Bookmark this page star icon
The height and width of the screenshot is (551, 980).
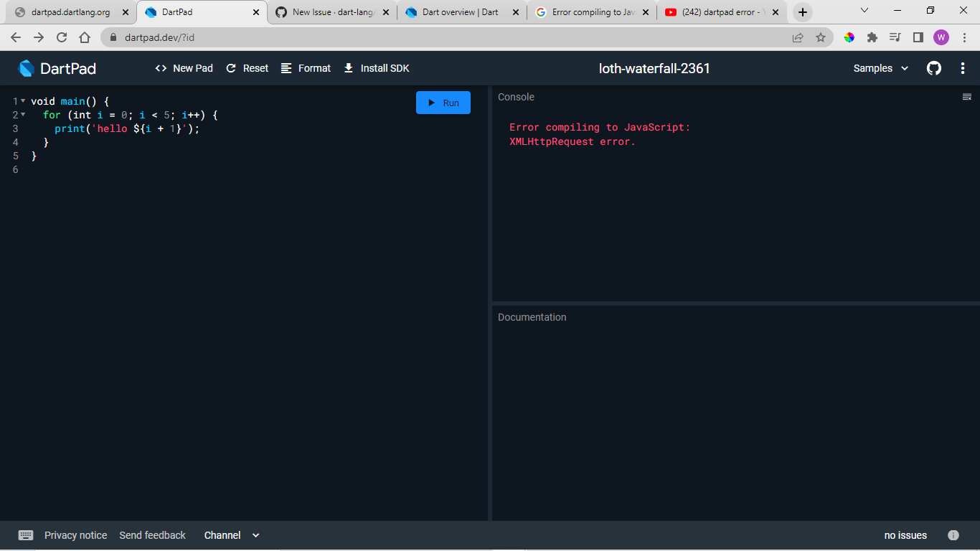click(821, 37)
